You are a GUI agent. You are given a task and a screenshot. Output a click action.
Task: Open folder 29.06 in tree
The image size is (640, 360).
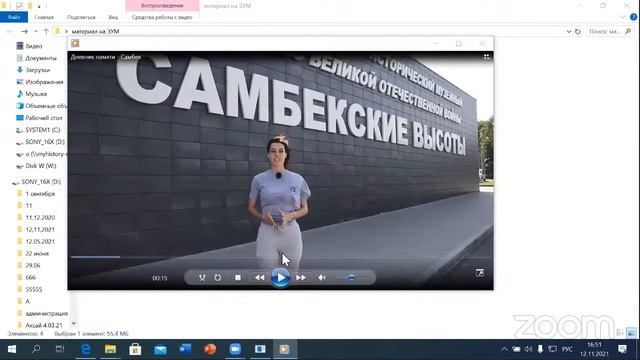(x=29, y=265)
